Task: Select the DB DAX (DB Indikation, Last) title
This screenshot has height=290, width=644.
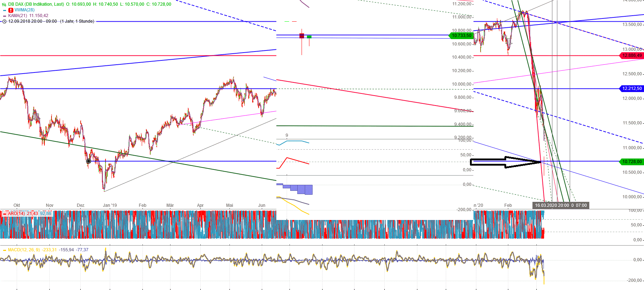Action: pyautogui.click(x=36, y=4)
